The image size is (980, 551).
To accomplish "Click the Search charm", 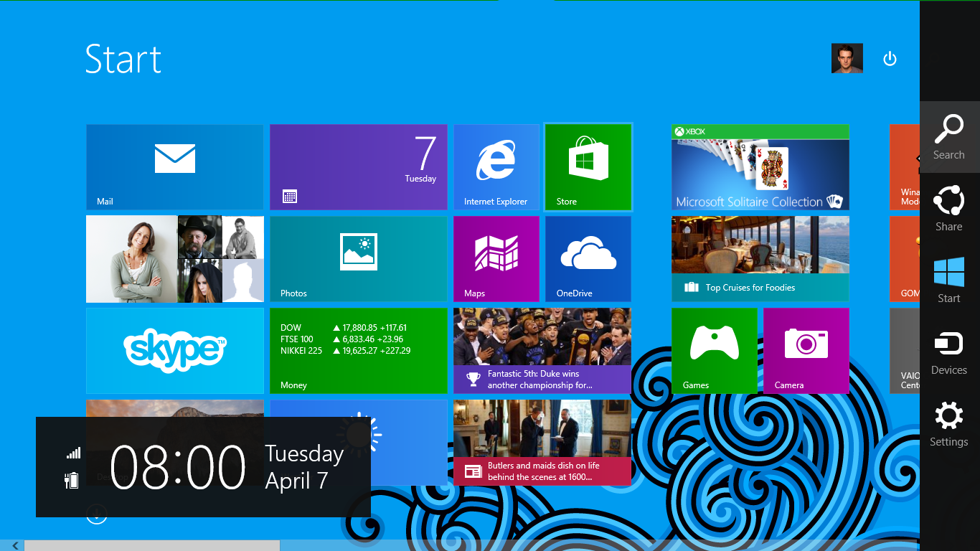I will coord(949,137).
